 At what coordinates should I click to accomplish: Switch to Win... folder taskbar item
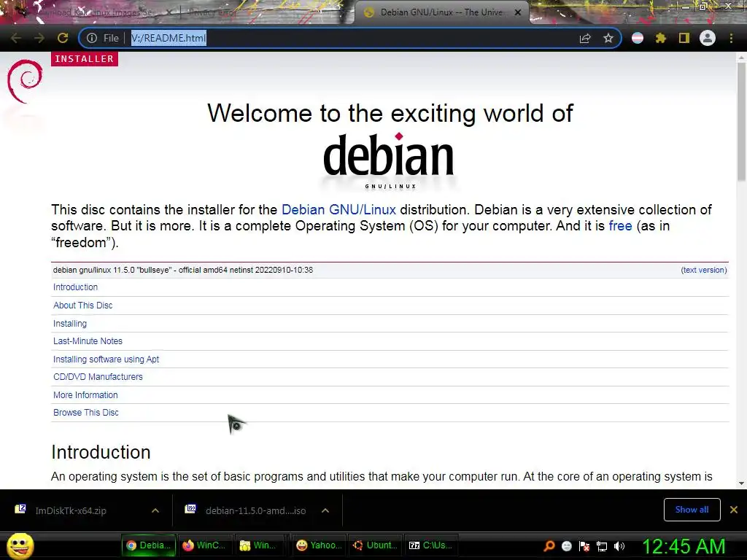tap(260, 545)
